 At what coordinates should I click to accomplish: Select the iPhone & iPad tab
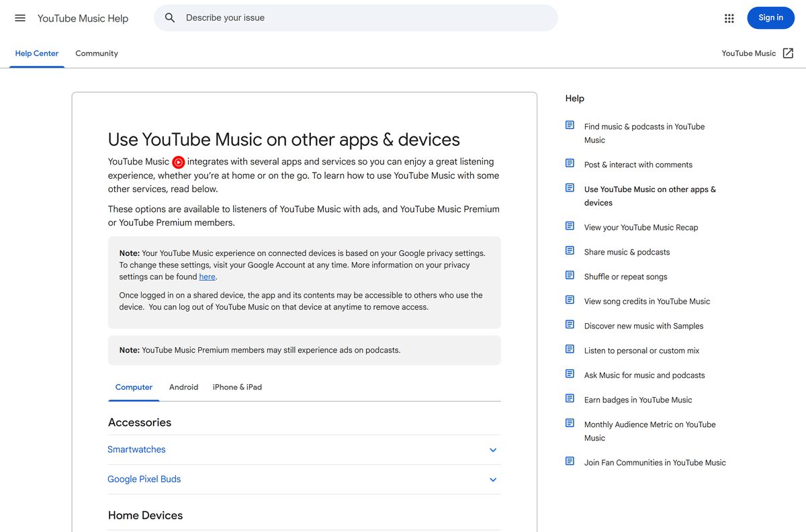click(237, 387)
